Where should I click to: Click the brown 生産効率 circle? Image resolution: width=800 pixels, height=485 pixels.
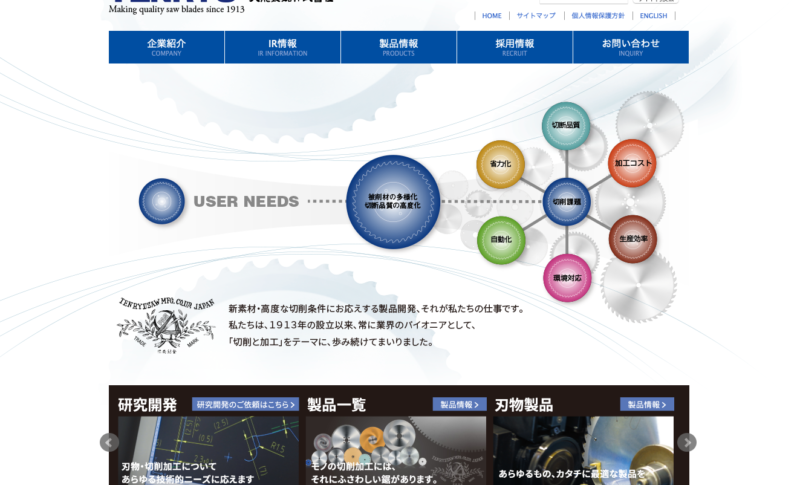633,239
